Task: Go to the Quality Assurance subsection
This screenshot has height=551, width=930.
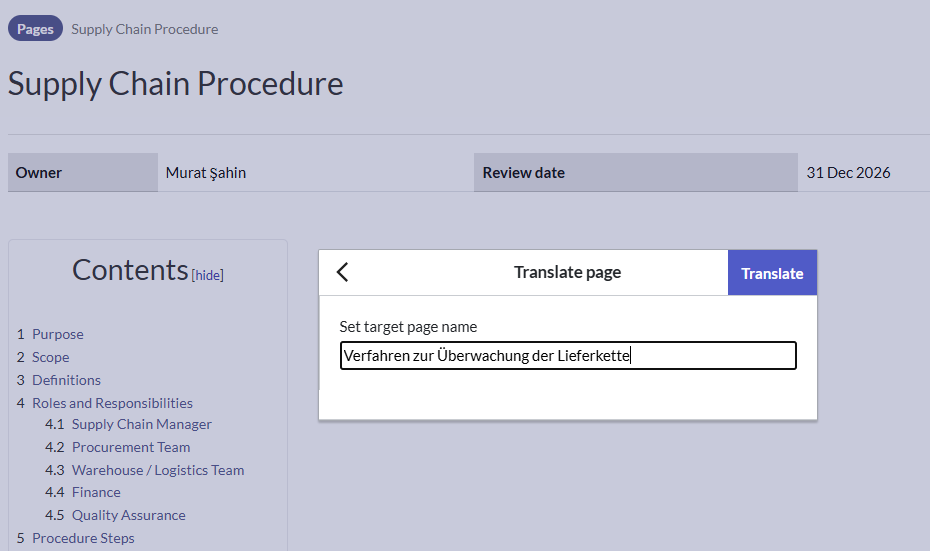Action: pyautogui.click(x=129, y=515)
